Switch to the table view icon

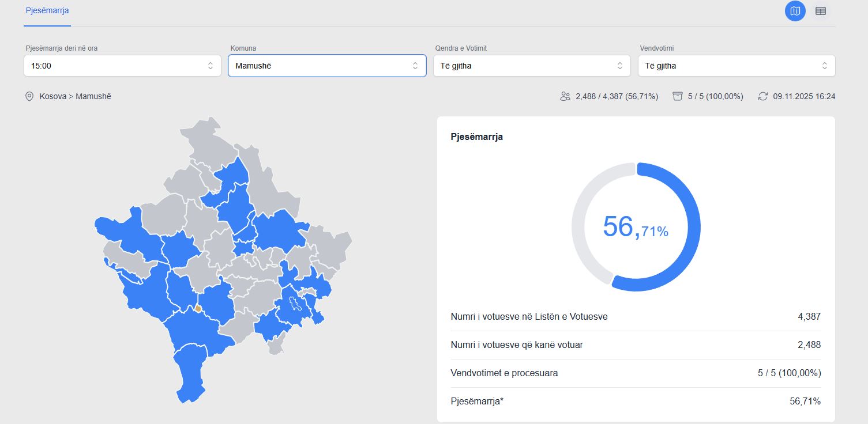pos(820,11)
